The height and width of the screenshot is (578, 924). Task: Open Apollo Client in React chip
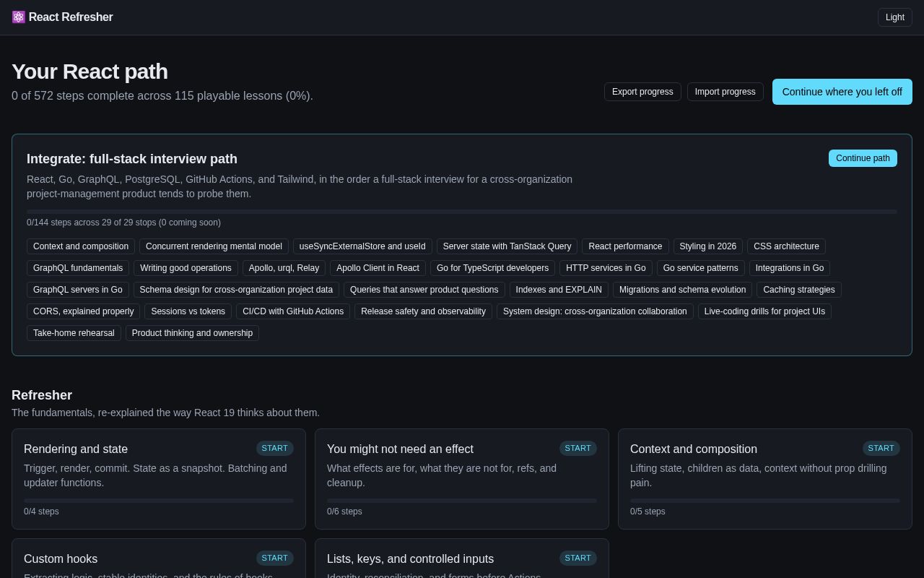[x=378, y=268]
